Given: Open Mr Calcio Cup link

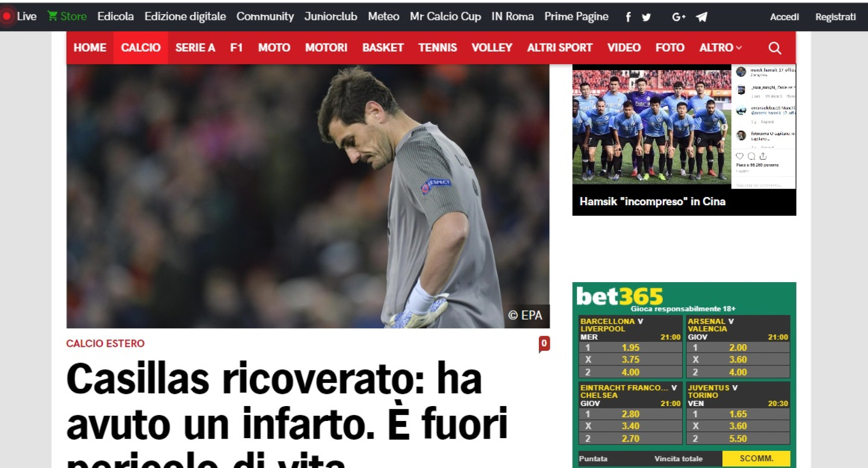Looking at the screenshot, I should [445, 16].
